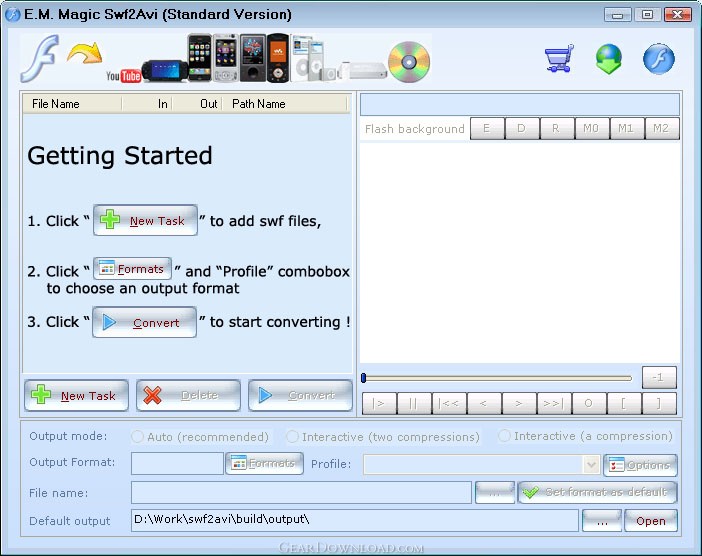Screen dimensions: 702x556
Task: Select the M2 mode button
Action: [661, 128]
